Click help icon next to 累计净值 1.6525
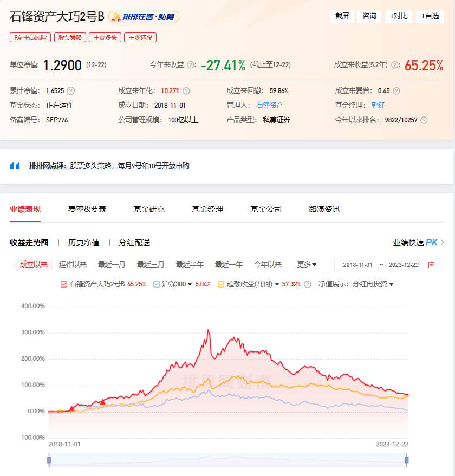 click(x=71, y=91)
